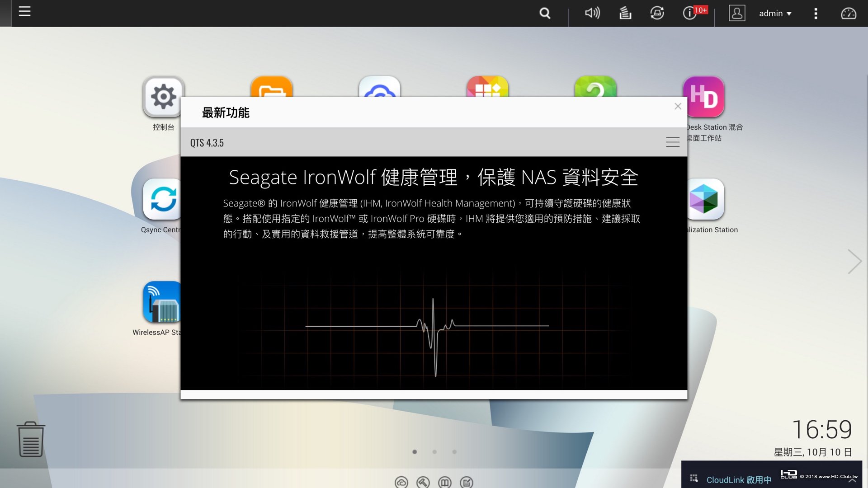Expand the admin account dropdown

(775, 14)
